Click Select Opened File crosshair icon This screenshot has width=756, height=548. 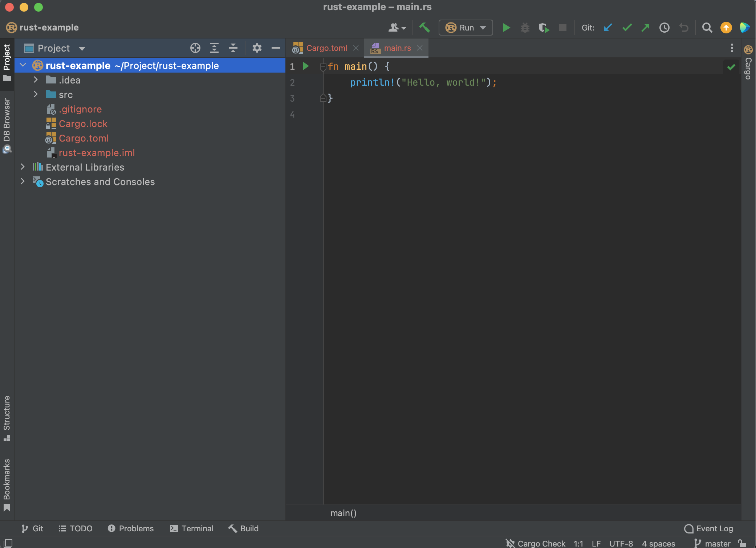(x=195, y=48)
